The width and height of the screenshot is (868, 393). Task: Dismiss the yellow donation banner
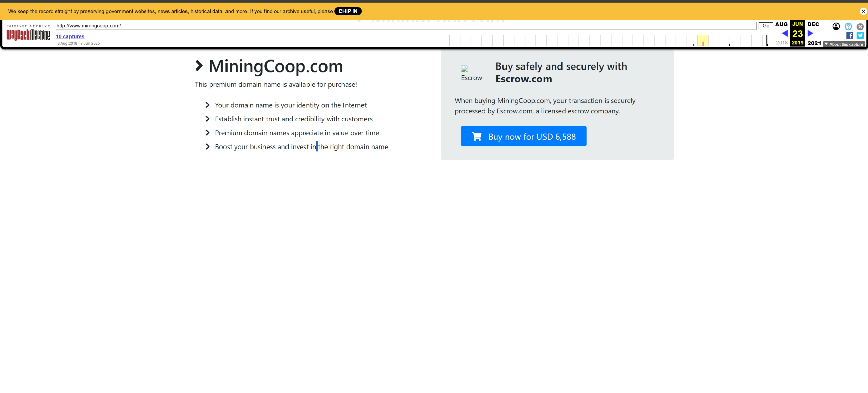click(x=863, y=11)
